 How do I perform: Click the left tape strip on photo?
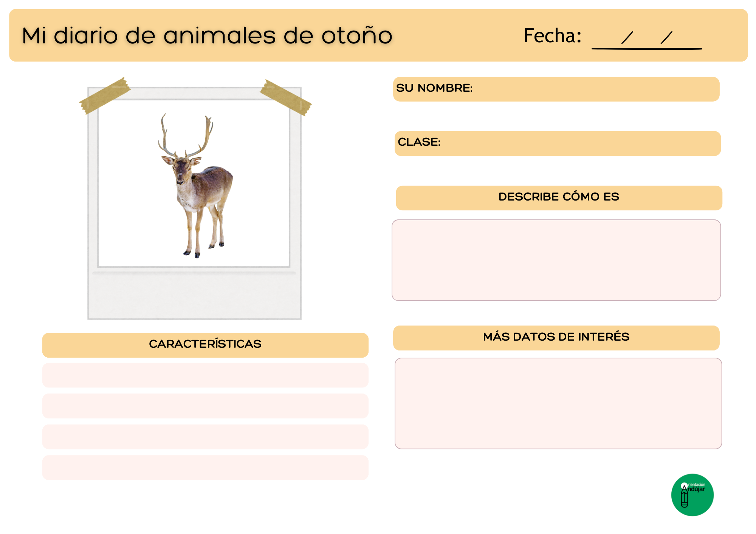coord(105,96)
